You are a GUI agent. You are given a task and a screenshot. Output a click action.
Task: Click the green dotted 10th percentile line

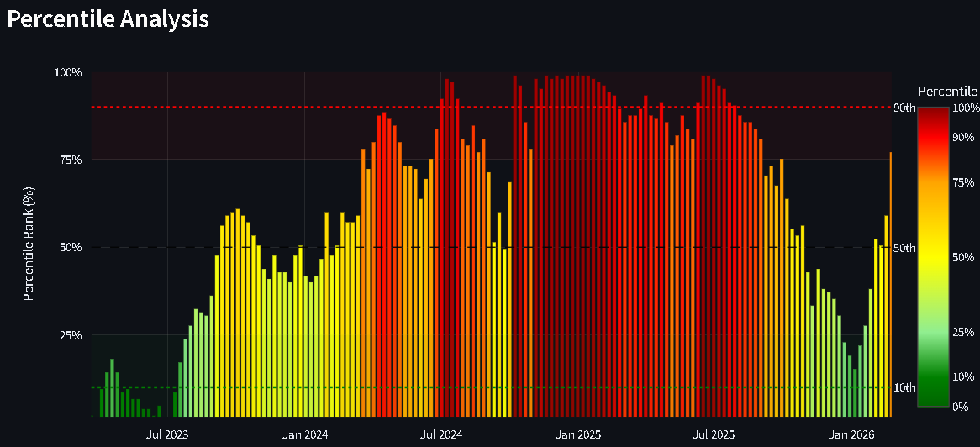491,387
